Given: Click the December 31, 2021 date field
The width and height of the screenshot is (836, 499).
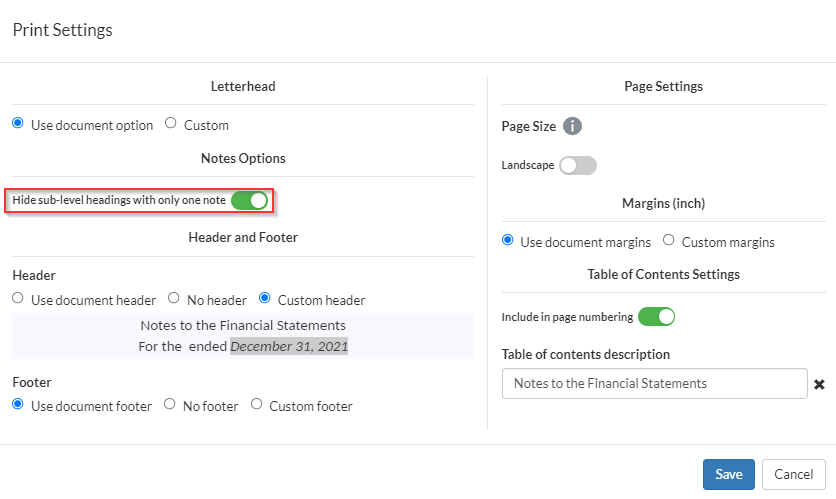Looking at the screenshot, I should click(x=289, y=346).
